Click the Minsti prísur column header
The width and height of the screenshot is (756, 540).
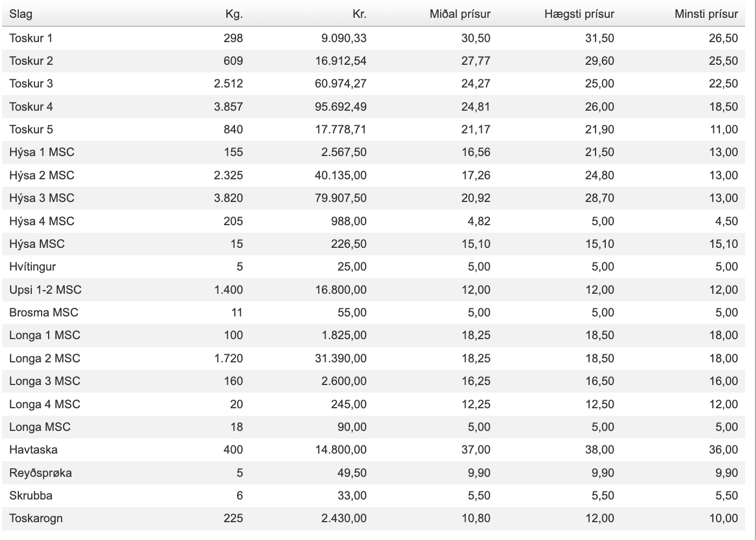coord(706,14)
